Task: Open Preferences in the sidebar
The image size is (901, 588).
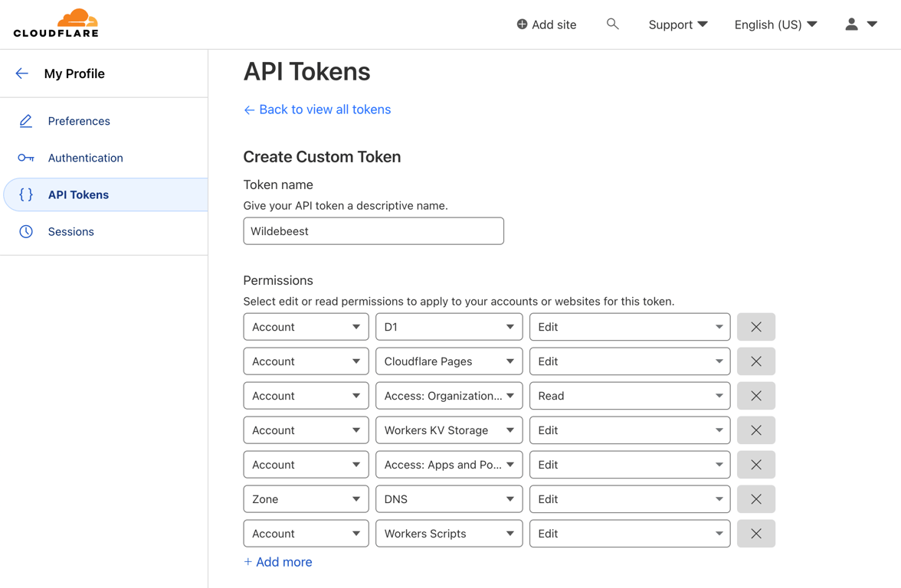Action: point(79,121)
